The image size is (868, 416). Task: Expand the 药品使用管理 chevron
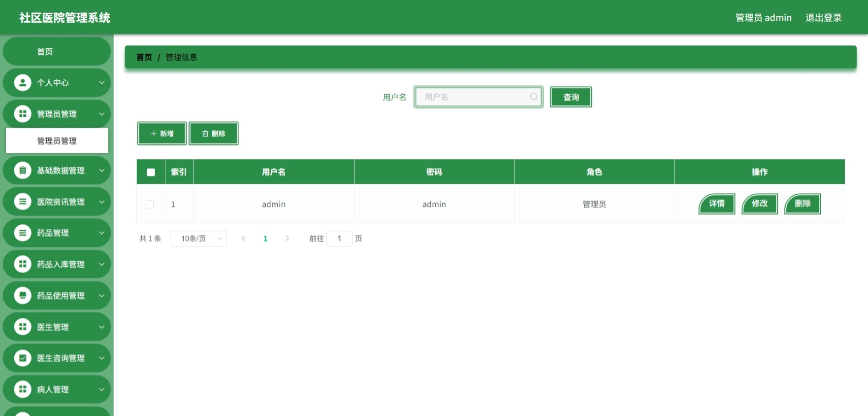point(101,295)
